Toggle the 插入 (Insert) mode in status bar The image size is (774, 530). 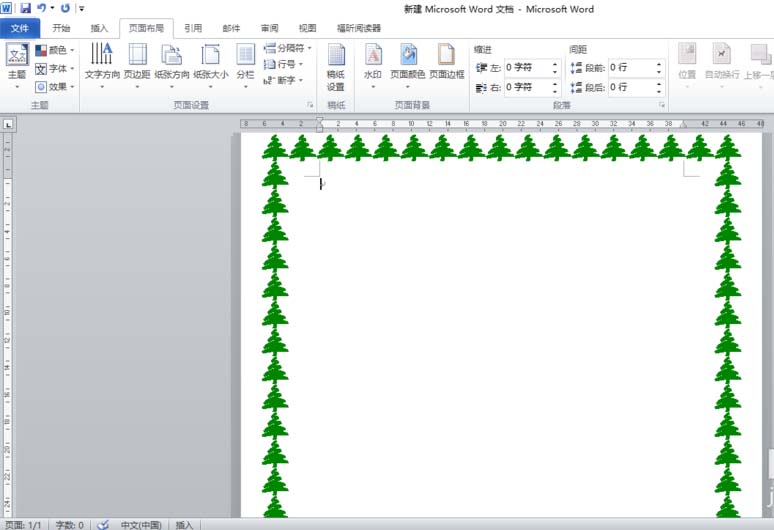184,525
